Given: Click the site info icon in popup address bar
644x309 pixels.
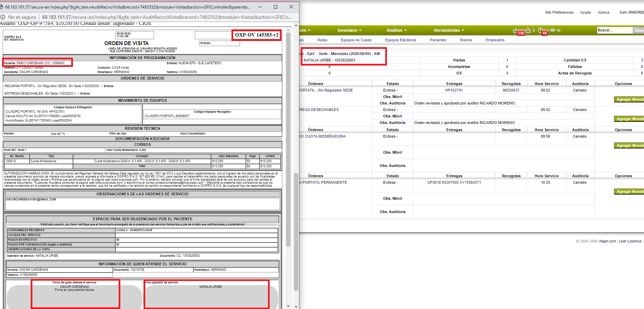Looking at the screenshot, I should tap(3, 17).
